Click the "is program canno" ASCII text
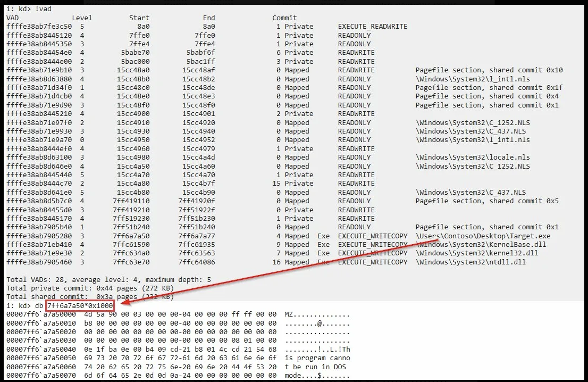This screenshot has height=382, width=588. [317, 359]
